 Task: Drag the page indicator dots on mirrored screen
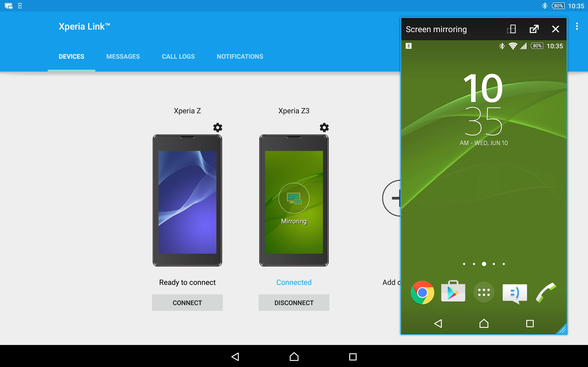pos(484,263)
